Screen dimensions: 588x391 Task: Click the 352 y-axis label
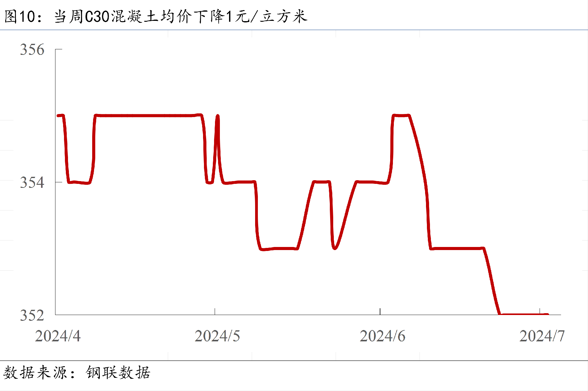point(32,315)
